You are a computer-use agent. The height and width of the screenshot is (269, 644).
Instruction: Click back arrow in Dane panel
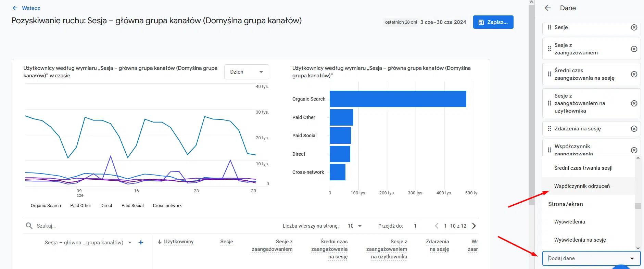coord(547,8)
